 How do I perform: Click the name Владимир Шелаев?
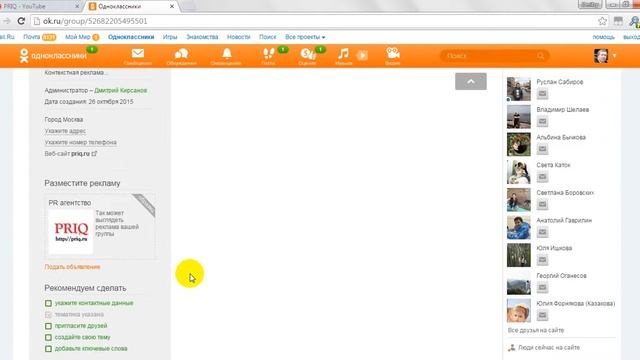tap(562, 110)
